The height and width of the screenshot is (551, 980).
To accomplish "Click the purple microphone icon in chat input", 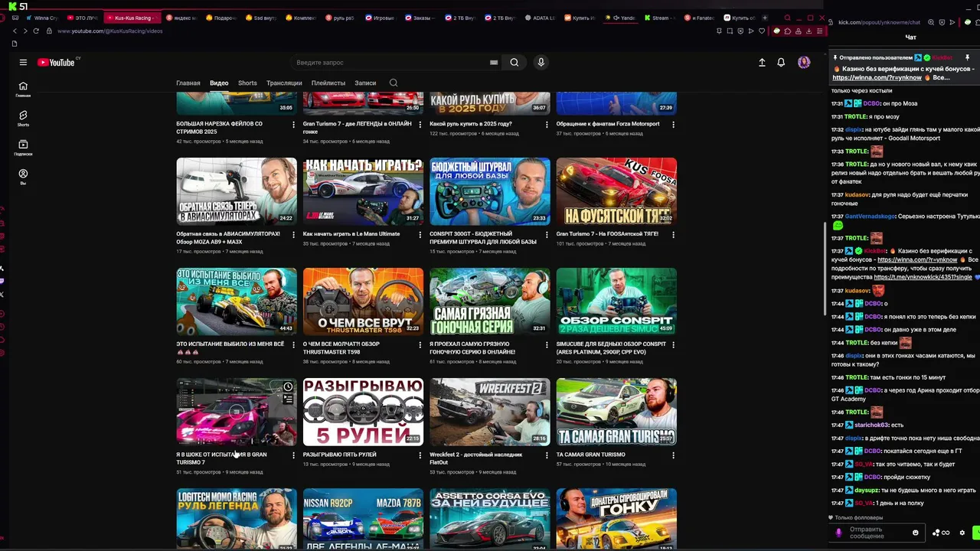I will (x=838, y=533).
